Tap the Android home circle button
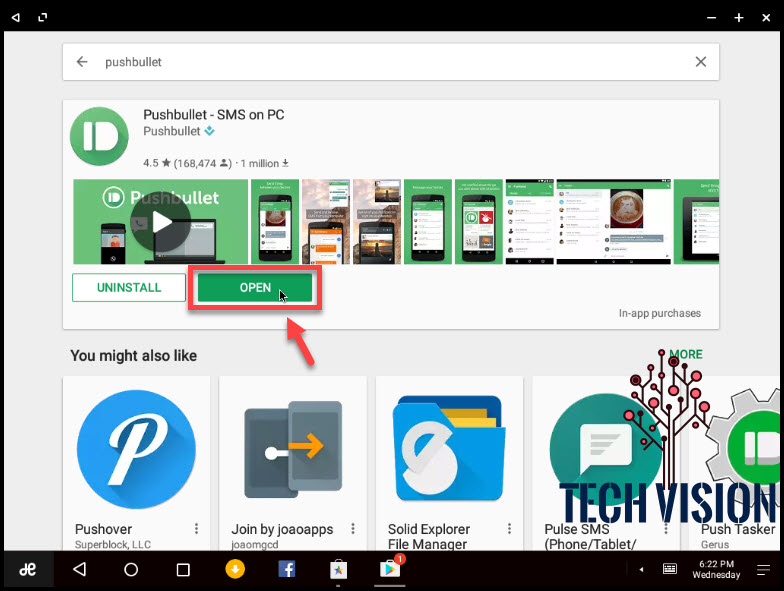 pos(131,569)
